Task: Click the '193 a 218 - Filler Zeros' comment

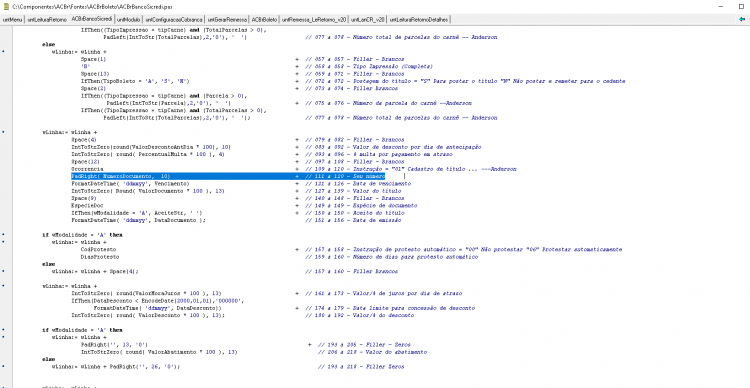Action: coord(361,366)
